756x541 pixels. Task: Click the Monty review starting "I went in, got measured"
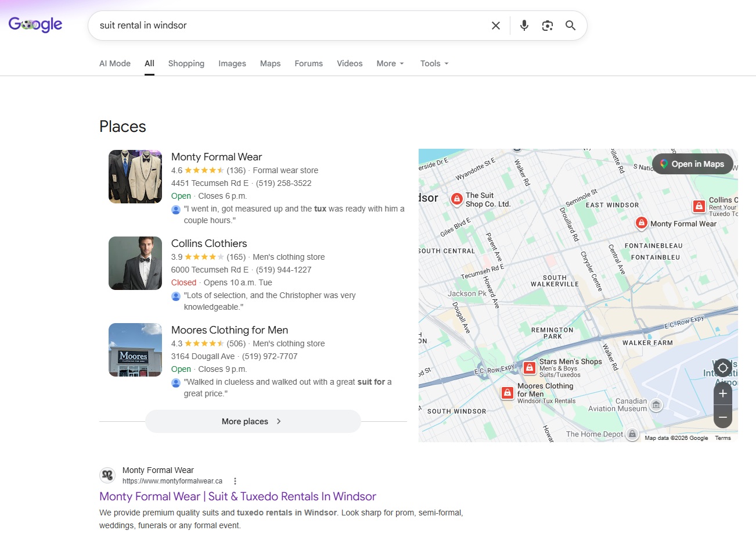click(x=294, y=214)
